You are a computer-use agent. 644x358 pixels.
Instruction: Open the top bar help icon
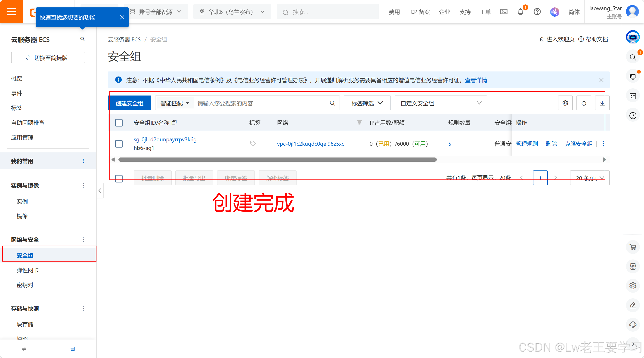coord(537,12)
